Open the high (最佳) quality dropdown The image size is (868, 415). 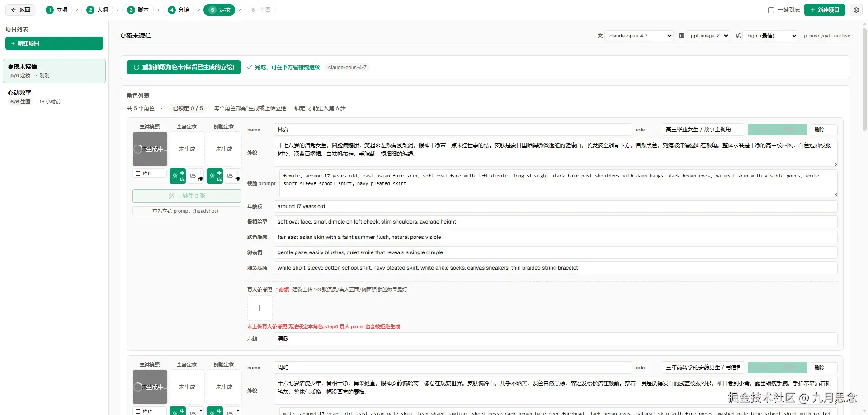tap(770, 36)
